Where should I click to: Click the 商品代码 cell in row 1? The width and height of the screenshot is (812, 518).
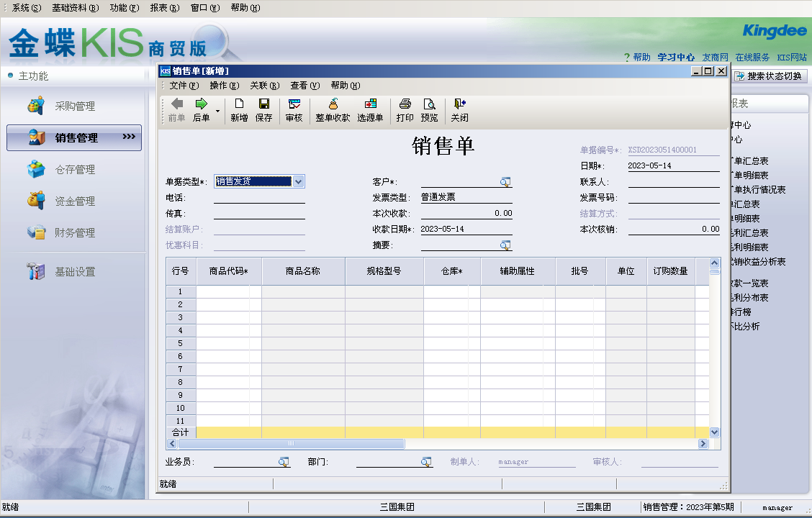229,291
